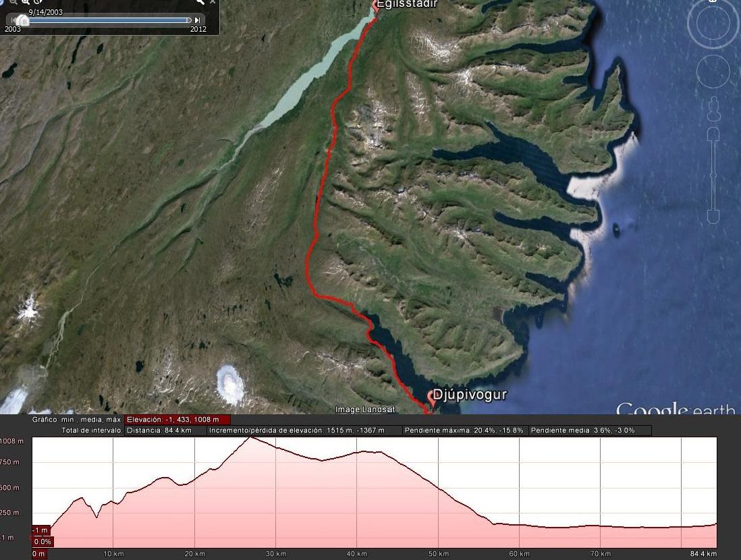741x560 pixels.
Task: Zoom out the historical imagery time range
Action: pyautogui.click(x=13, y=3)
